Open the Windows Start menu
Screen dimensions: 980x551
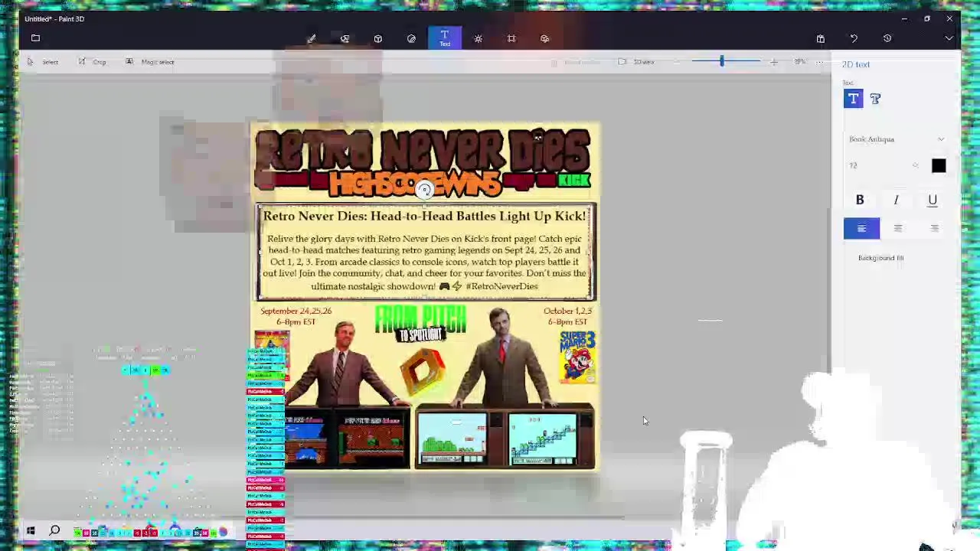[31, 531]
